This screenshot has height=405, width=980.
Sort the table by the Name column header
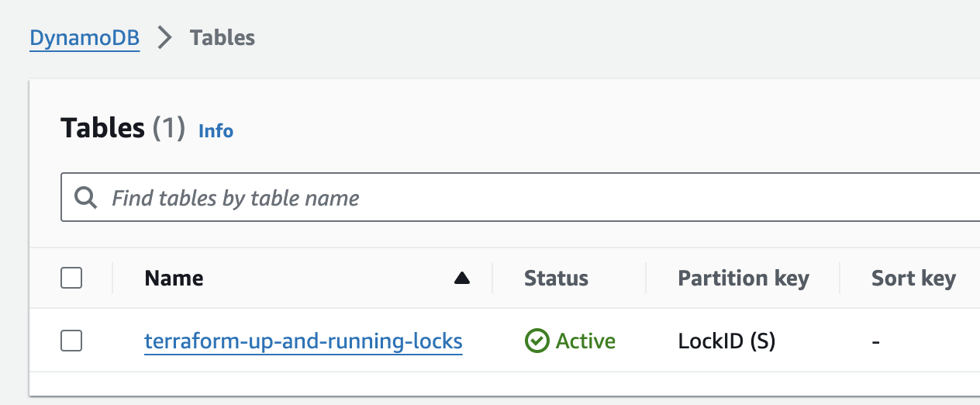point(174,279)
